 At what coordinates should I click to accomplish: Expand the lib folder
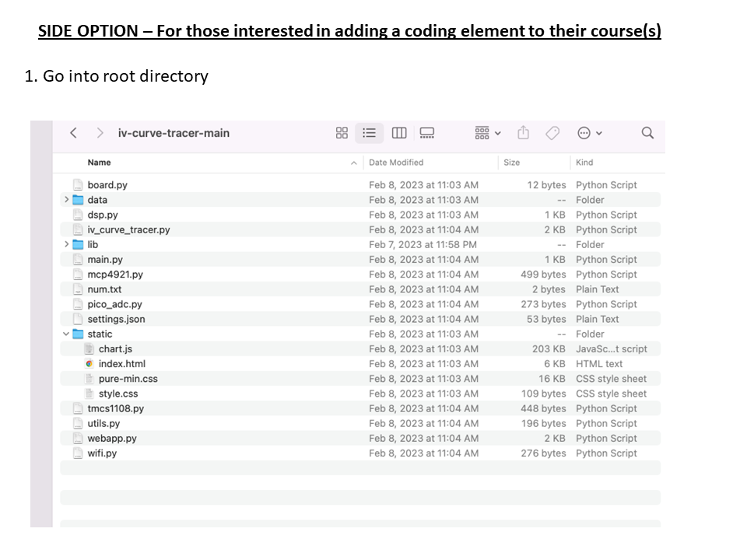[x=66, y=244]
